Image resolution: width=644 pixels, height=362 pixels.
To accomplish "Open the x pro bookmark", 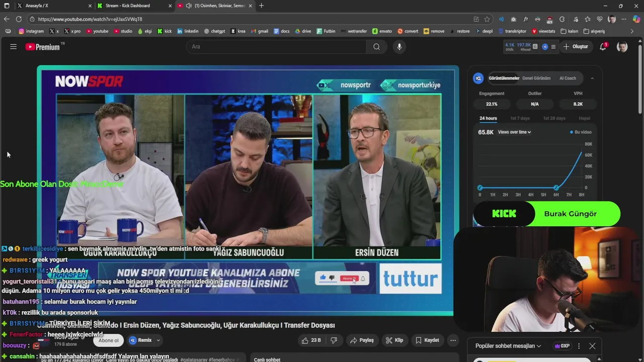I will tap(72, 31).
